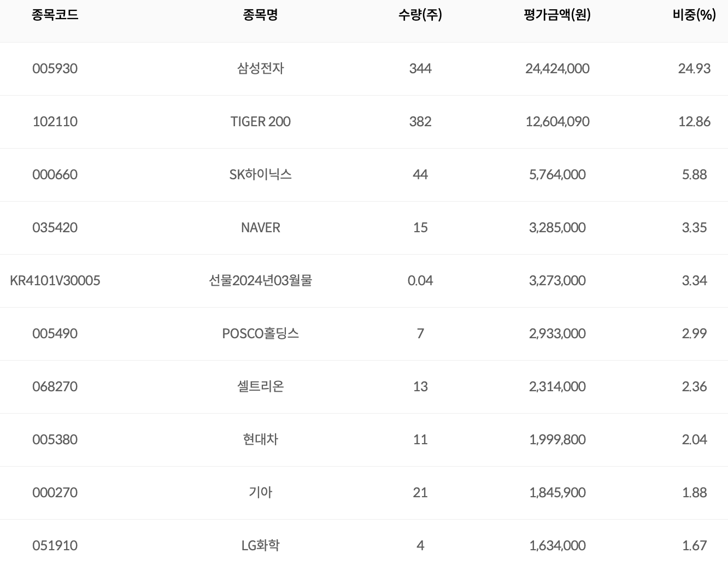Select the TIGER 200 name
728x565 pixels.
pyautogui.click(x=260, y=121)
